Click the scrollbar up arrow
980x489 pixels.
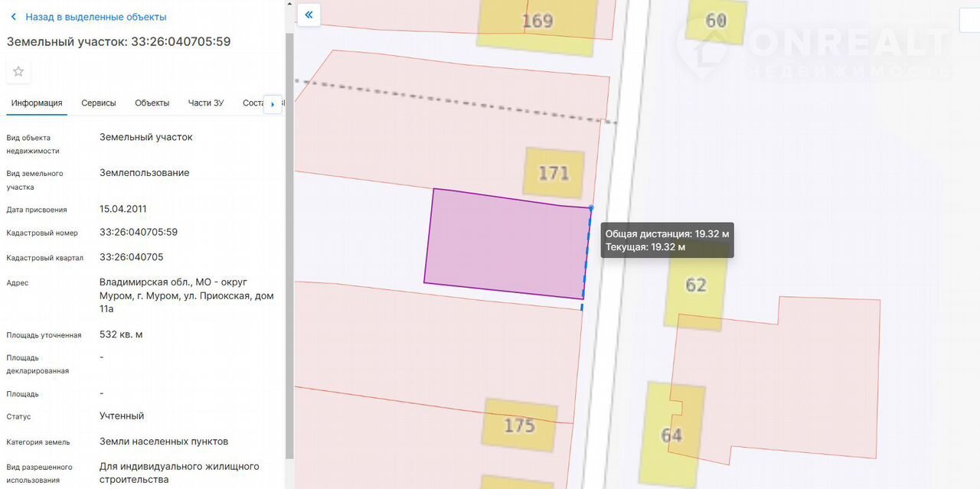coord(289,4)
